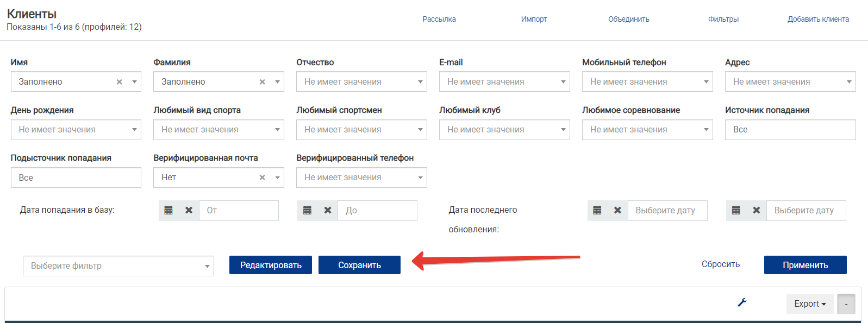Open calendar for 'От' date field
The image size is (868, 323).
click(x=168, y=211)
